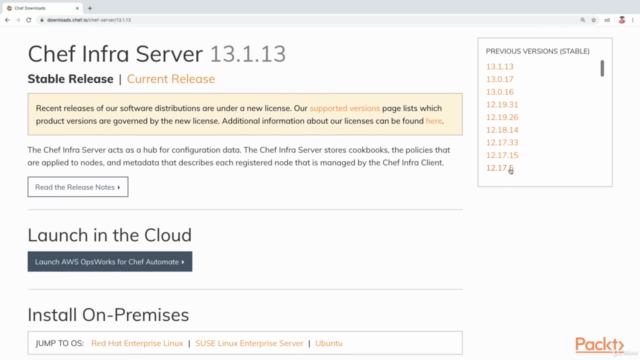The image size is (640, 360).
Task: Click Read the Release Notes button
Action: pyautogui.click(x=78, y=187)
